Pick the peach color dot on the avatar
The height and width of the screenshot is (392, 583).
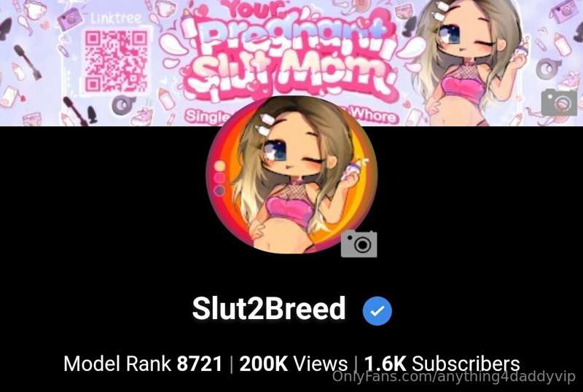(x=220, y=166)
